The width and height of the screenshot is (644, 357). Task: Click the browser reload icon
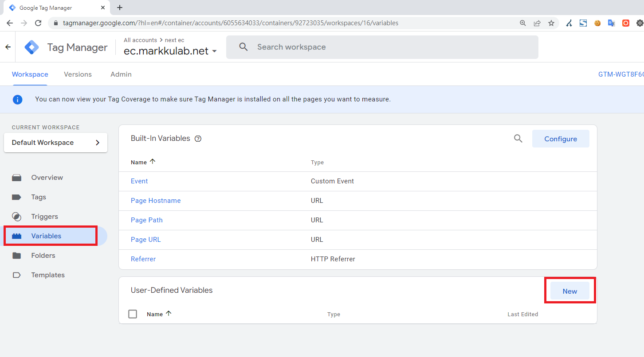(x=38, y=23)
